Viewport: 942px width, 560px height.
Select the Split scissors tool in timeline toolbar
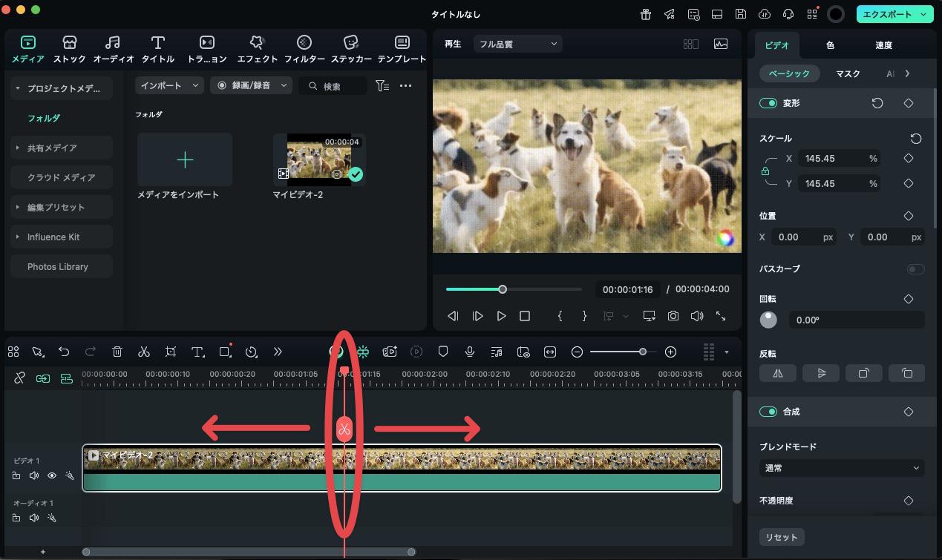[144, 352]
